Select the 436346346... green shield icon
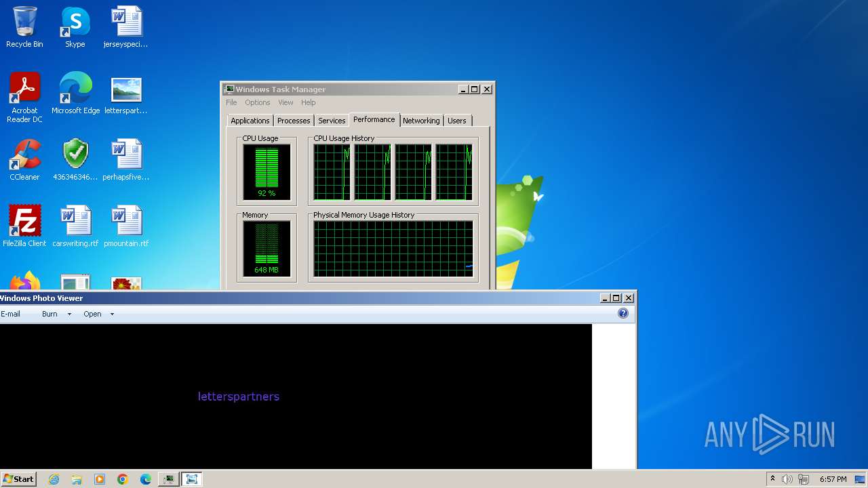 (x=75, y=160)
